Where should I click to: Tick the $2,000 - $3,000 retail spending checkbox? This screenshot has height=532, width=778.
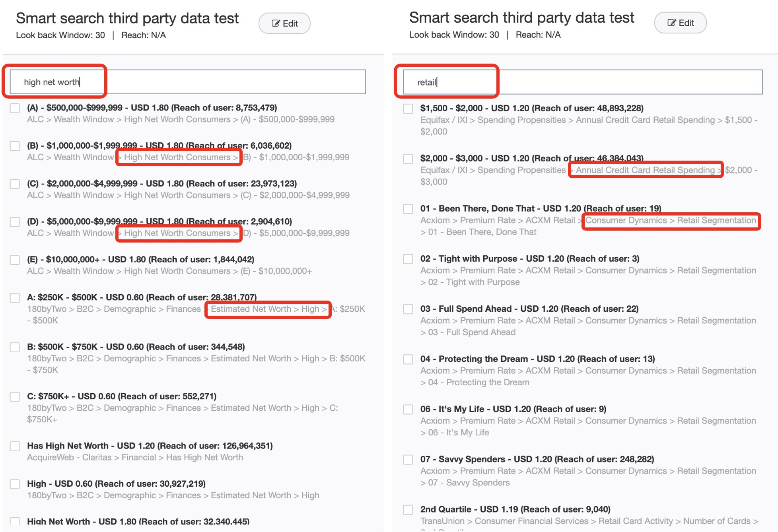[x=408, y=159]
